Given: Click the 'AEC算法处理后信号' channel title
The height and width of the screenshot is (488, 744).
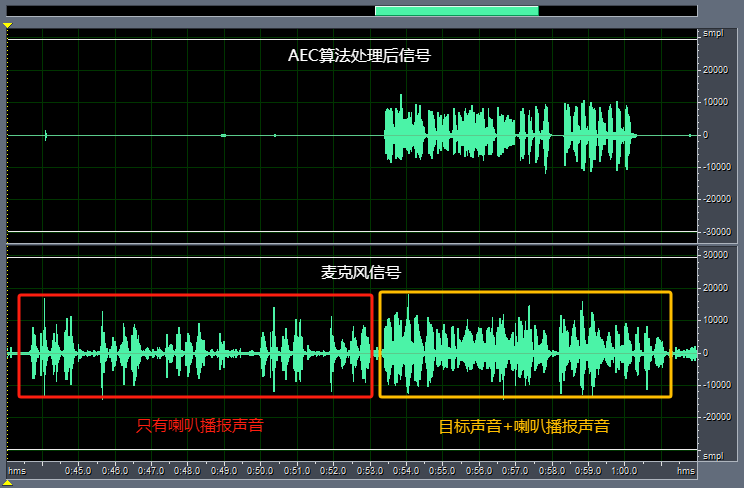Looking at the screenshot, I should pos(359,56).
